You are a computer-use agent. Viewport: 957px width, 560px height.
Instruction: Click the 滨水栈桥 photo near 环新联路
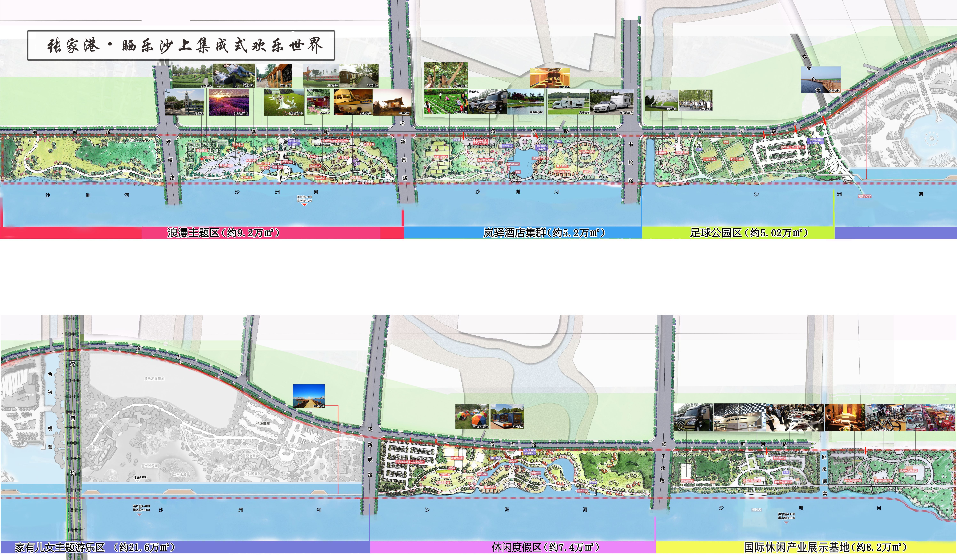tap(309, 396)
